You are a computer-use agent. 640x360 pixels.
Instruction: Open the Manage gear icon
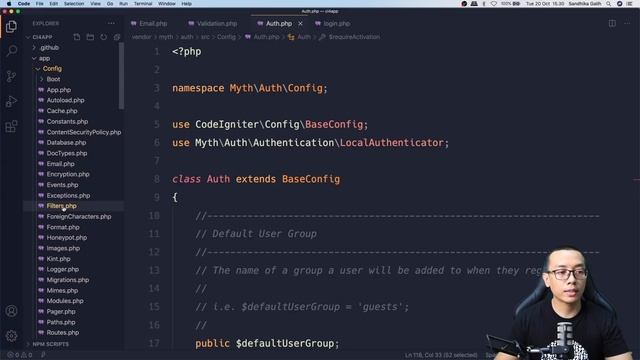pos(11,336)
